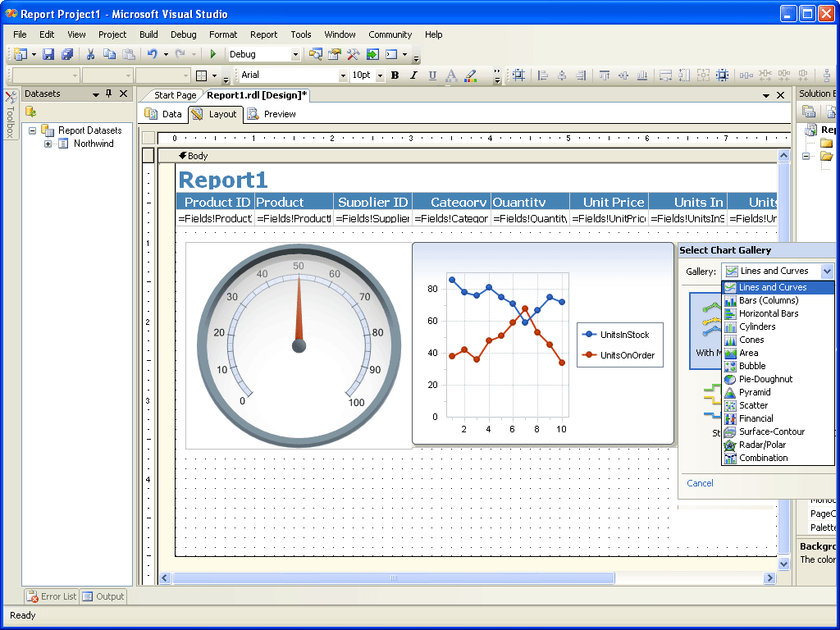Open the Toolbox hammer-and-wrench toolbar icon
The width and height of the screenshot is (840, 630).
pyautogui.click(x=353, y=54)
